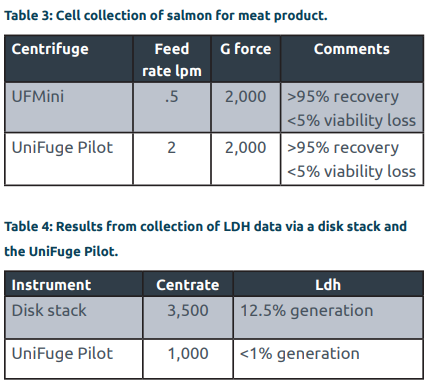Click the Table 3 caption text

tap(166, 16)
